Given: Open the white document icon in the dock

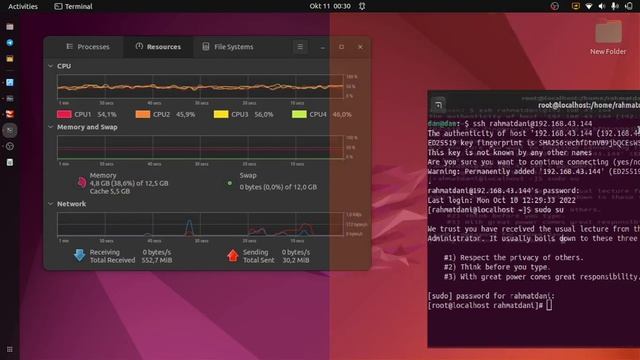Looking at the screenshot, I should pos(10,162).
